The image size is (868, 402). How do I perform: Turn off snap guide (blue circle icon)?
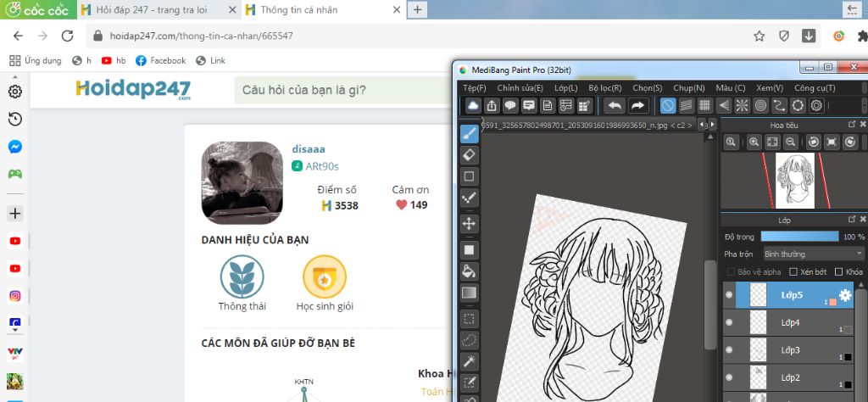[668, 105]
